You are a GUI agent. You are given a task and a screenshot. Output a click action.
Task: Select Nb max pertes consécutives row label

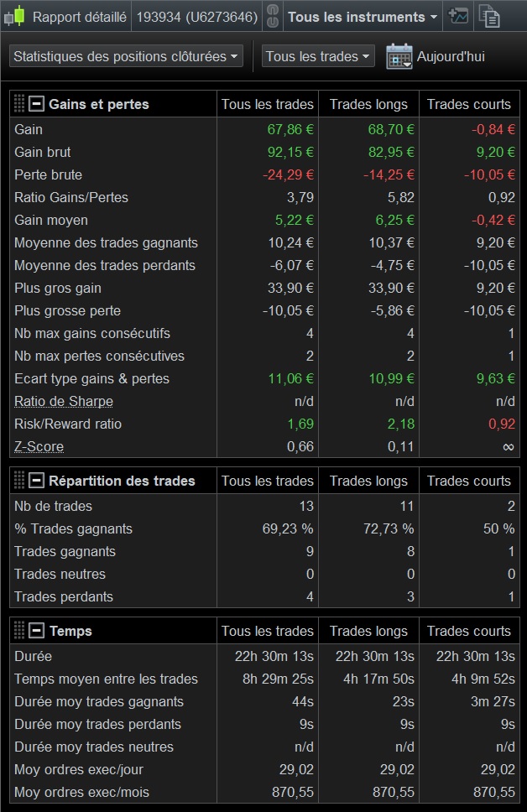click(x=100, y=357)
